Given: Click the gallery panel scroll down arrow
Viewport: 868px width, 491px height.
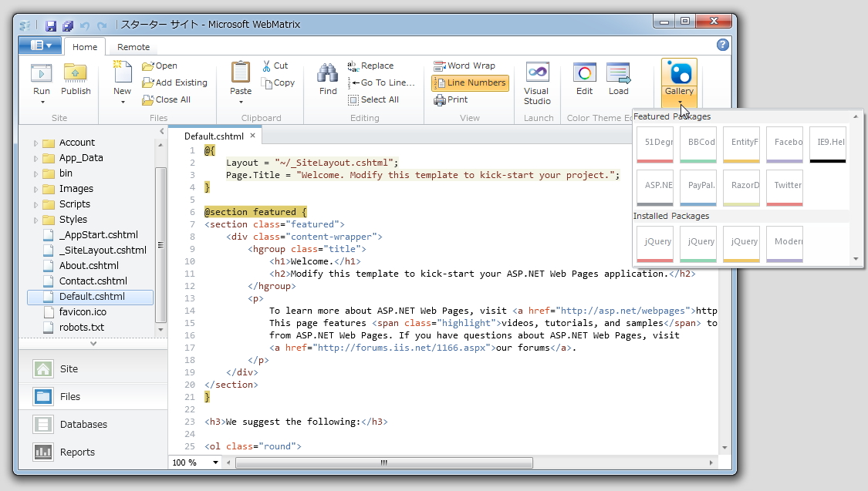Looking at the screenshot, I should [856, 259].
